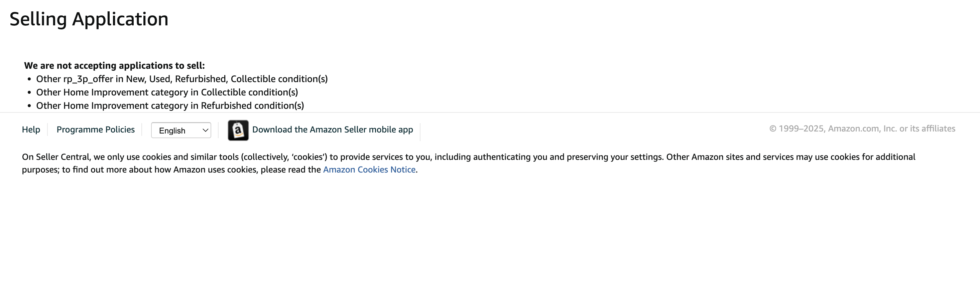This screenshot has height=283, width=980.
Task: Go to Programme Policies
Action: [96, 129]
